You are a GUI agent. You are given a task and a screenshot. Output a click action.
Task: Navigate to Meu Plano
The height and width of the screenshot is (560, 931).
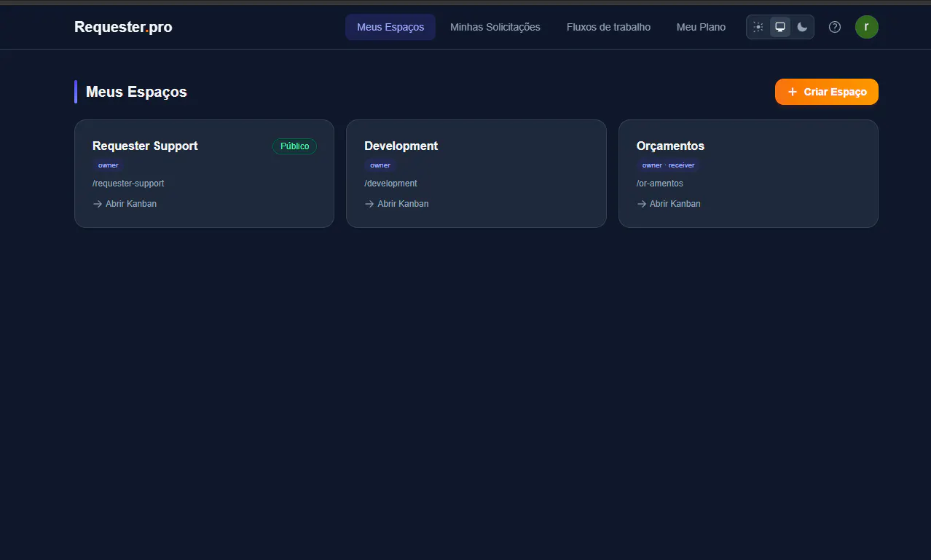[x=701, y=27]
